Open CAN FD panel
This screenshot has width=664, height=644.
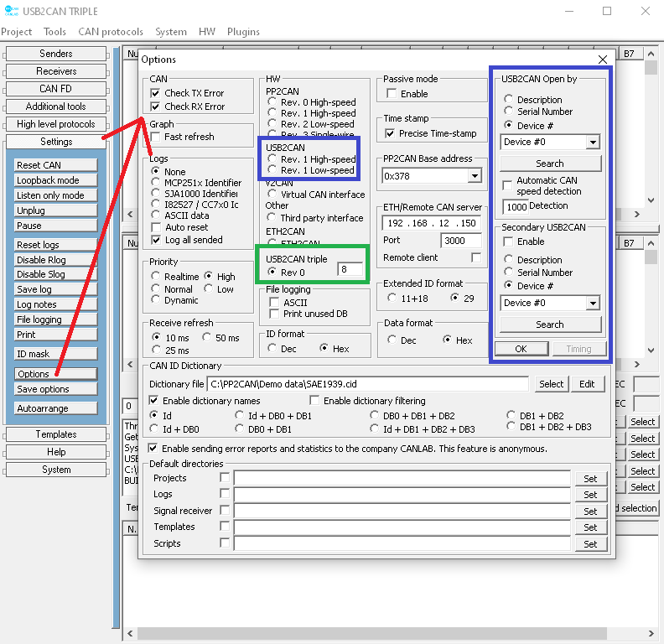click(x=56, y=89)
